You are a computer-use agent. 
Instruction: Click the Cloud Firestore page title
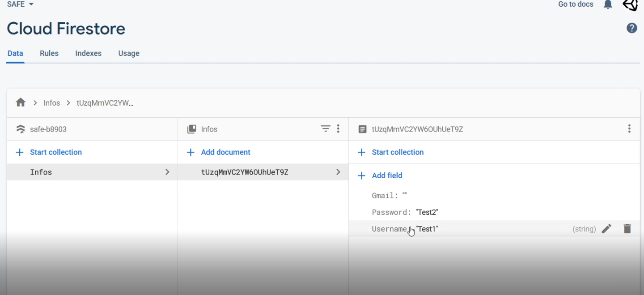[x=66, y=29]
